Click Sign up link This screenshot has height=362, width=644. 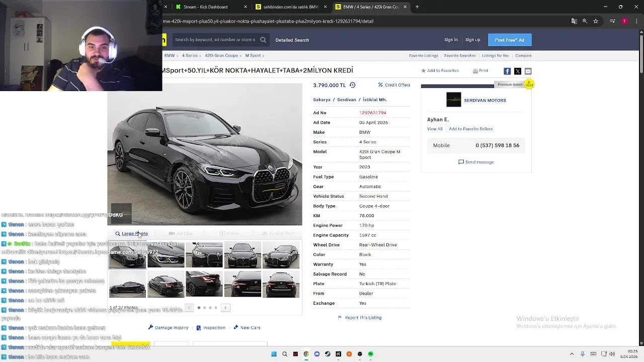pos(473,40)
